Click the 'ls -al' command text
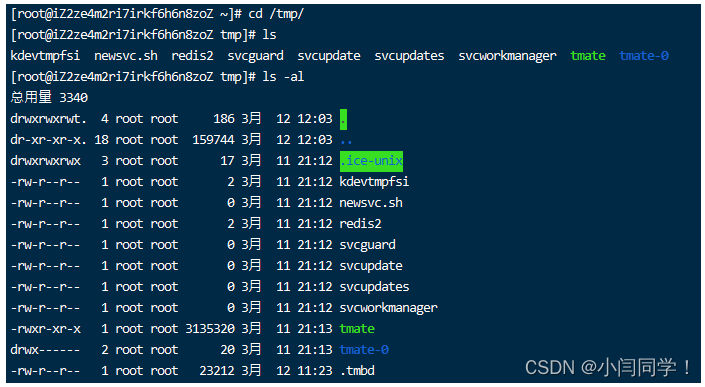Image resolution: width=705 pixels, height=387 pixels. tap(283, 77)
